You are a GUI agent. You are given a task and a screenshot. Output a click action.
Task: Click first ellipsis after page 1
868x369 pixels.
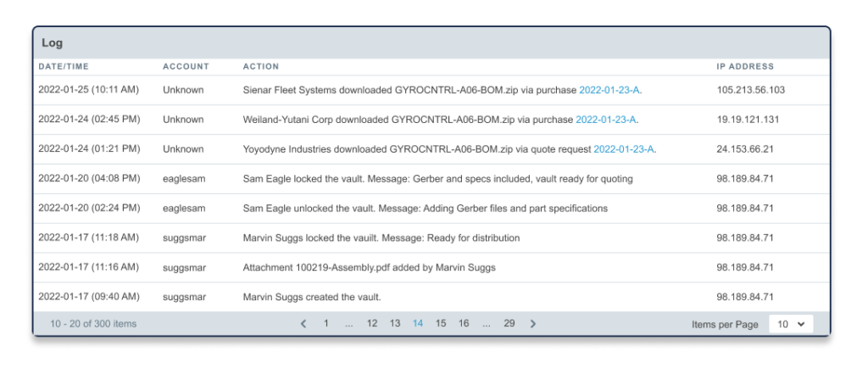point(348,325)
